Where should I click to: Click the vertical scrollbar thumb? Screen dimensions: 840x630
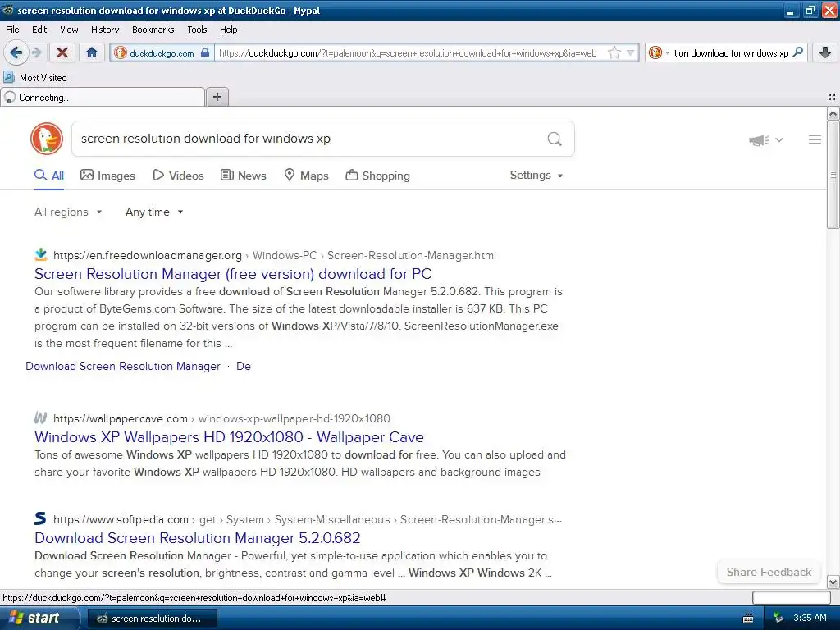point(833,176)
